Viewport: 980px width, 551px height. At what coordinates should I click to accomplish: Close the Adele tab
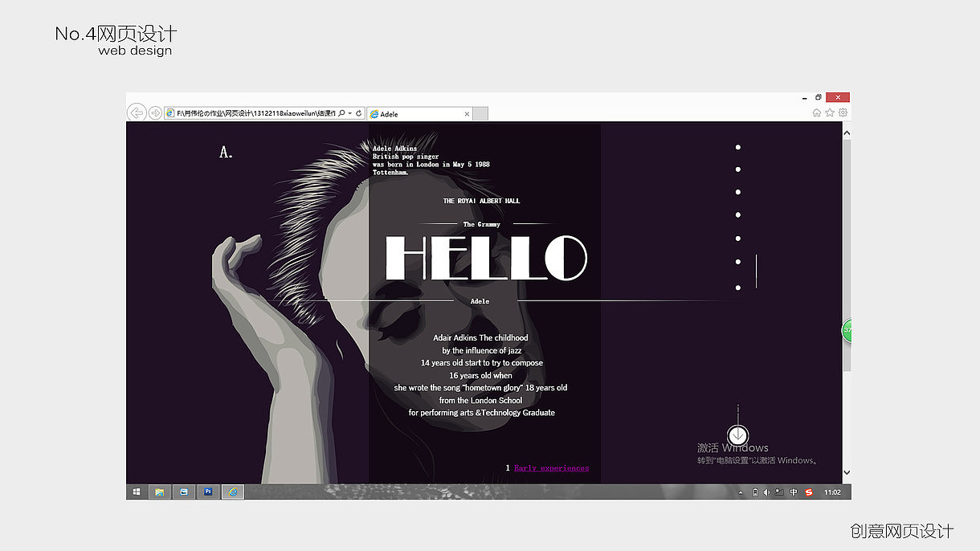coord(467,114)
